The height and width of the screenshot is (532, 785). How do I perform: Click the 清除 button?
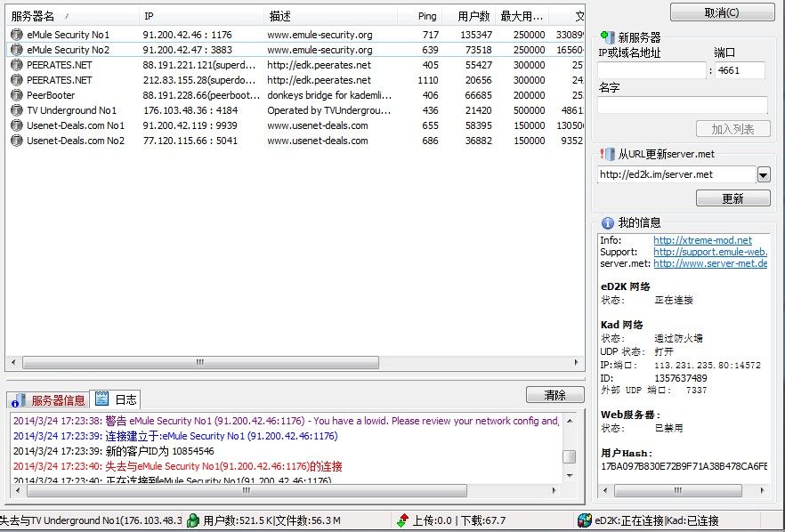(x=554, y=395)
